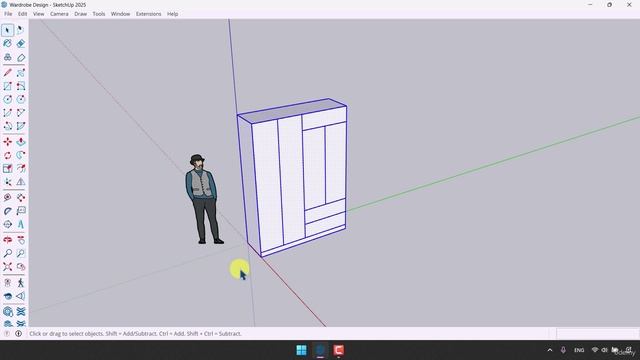This screenshot has width=640, height=360.
Task: Expand the system tray hidden icons chevron
Action: (x=550, y=350)
